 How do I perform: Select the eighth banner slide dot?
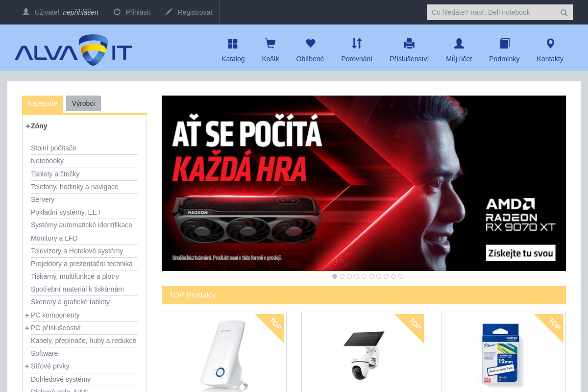[386, 276]
